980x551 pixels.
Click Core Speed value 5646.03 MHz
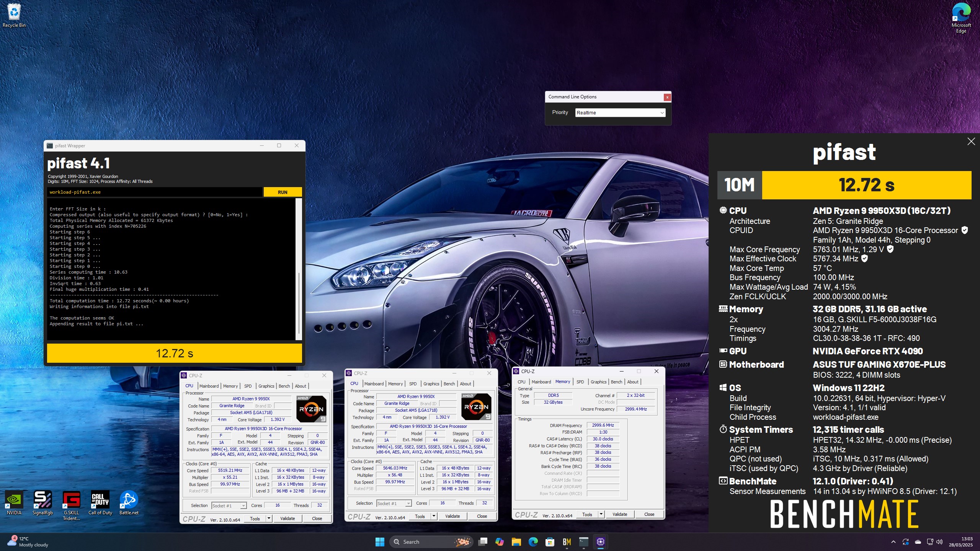coord(395,468)
